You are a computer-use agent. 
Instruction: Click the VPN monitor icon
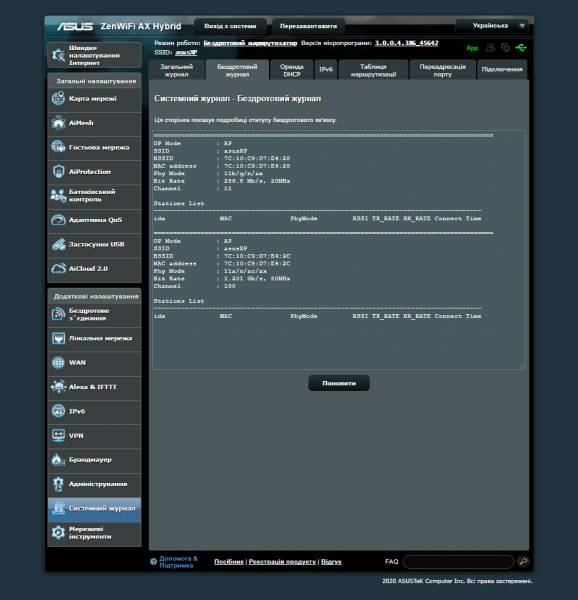click(x=58, y=435)
